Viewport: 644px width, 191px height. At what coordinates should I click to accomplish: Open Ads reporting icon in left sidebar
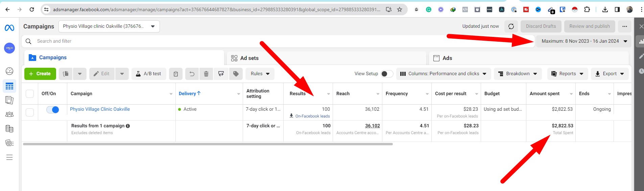coord(9,100)
